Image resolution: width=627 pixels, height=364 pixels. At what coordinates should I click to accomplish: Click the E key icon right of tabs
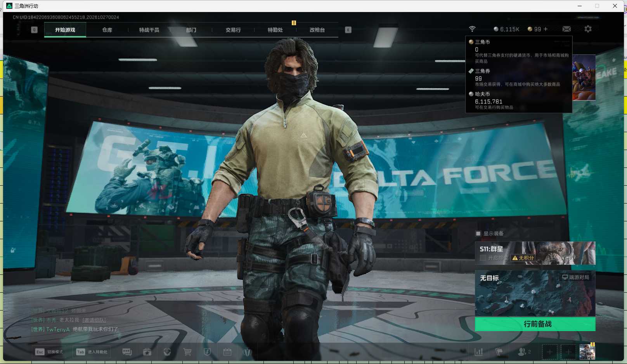pos(348,30)
